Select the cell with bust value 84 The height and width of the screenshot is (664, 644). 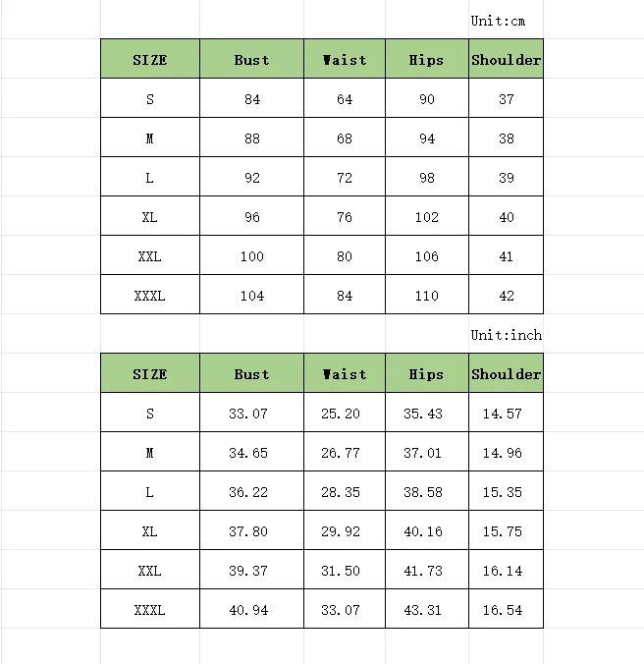(251, 98)
